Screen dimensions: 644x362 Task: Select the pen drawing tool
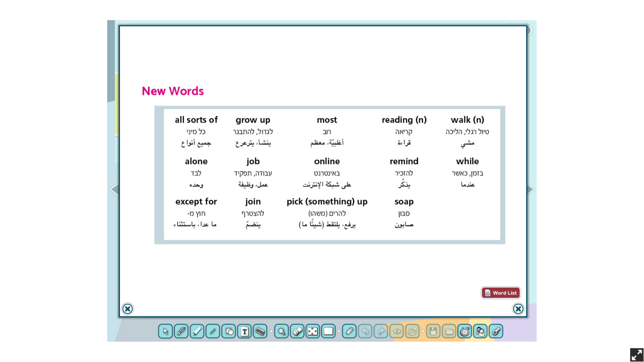181,331
